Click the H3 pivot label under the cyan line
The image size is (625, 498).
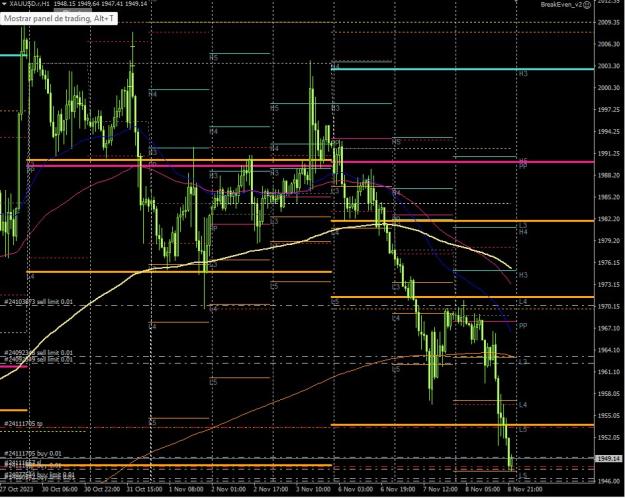[x=523, y=74]
